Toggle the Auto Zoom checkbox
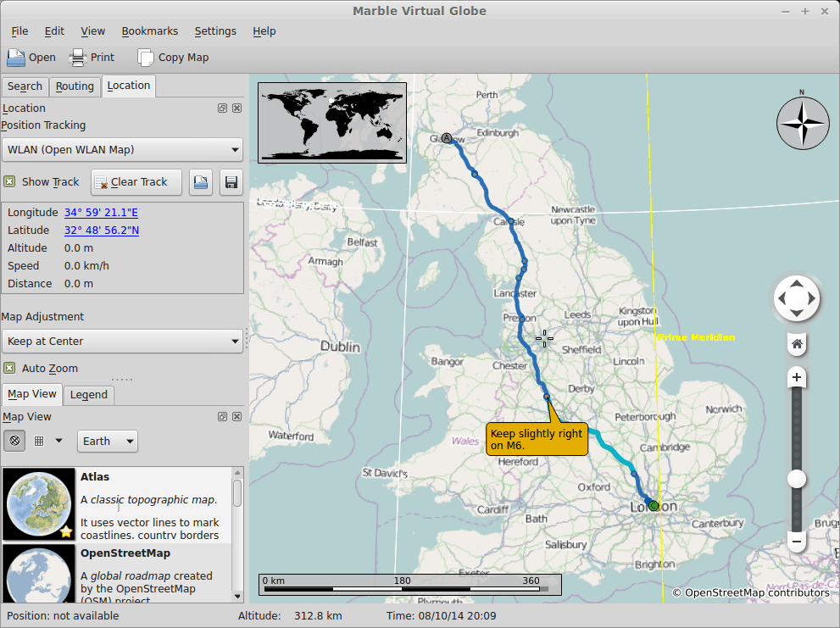Screen dimensions: 840x628 tap(9, 368)
